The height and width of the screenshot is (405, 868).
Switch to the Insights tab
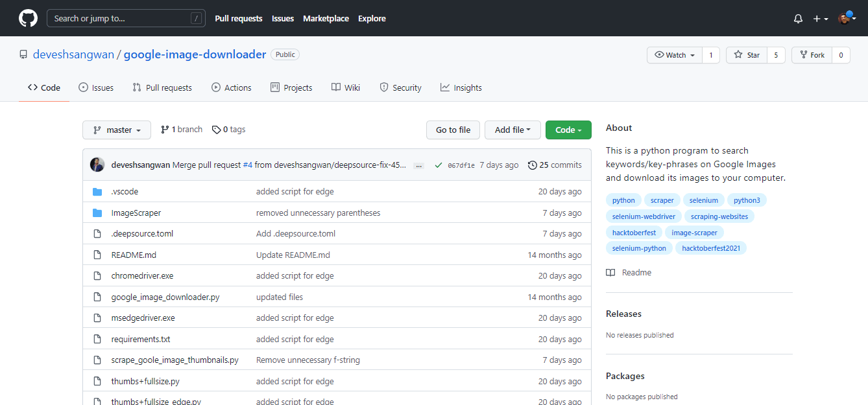[461, 88]
